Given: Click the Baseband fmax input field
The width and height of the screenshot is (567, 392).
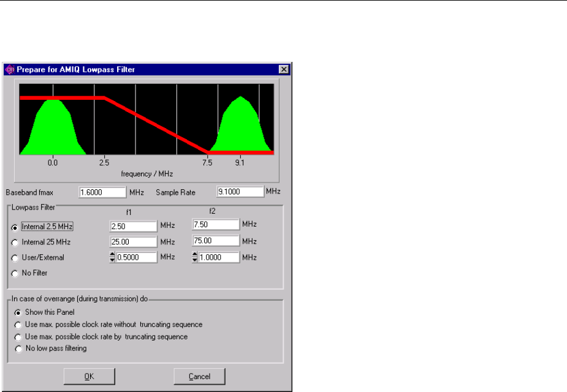Looking at the screenshot, I should click(102, 192).
